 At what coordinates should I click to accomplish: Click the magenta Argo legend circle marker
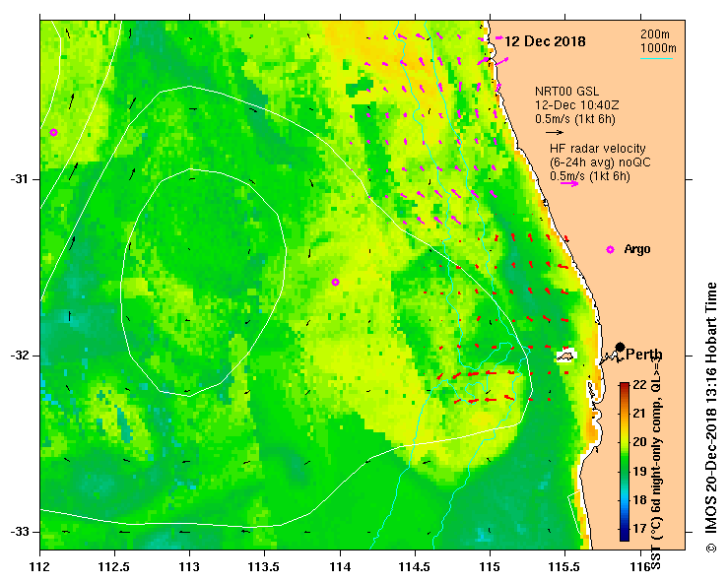610,250
